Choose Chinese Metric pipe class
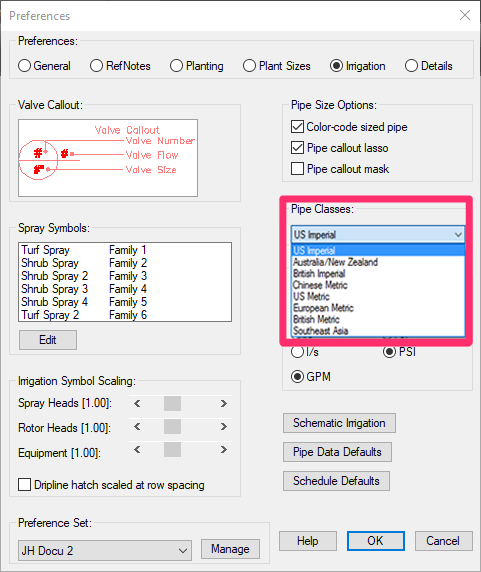Viewport: 481px width, 572px height. (378, 285)
